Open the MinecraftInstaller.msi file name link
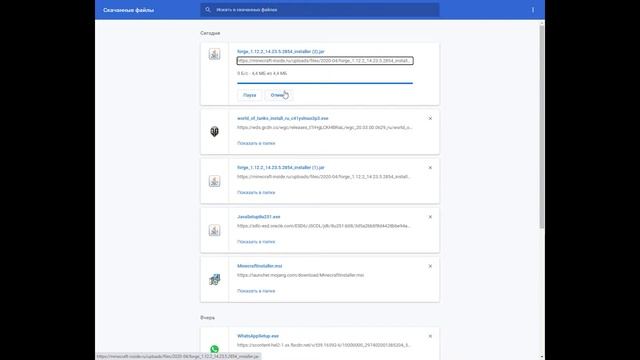Viewport: 640px width, 360px height. coord(260,266)
